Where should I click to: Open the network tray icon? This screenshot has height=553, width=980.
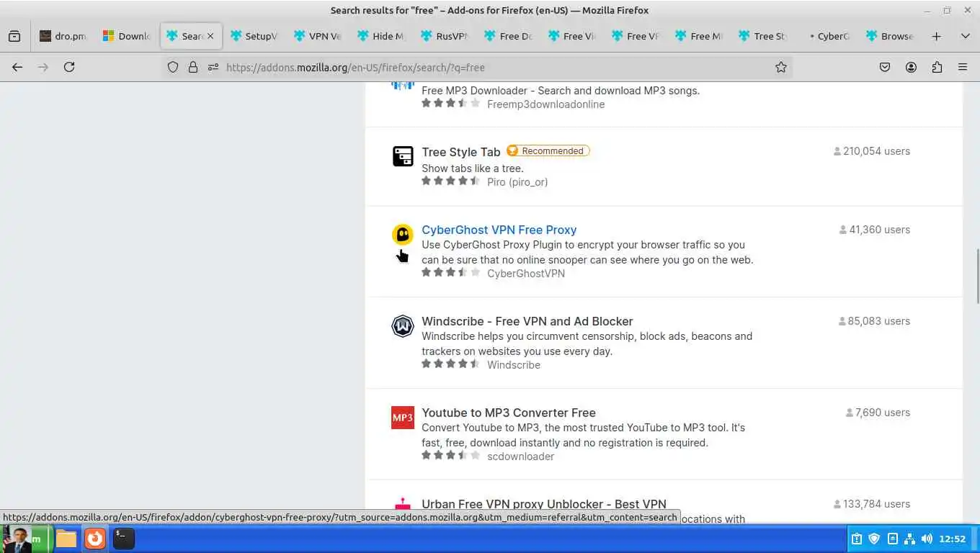(x=909, y=539)
